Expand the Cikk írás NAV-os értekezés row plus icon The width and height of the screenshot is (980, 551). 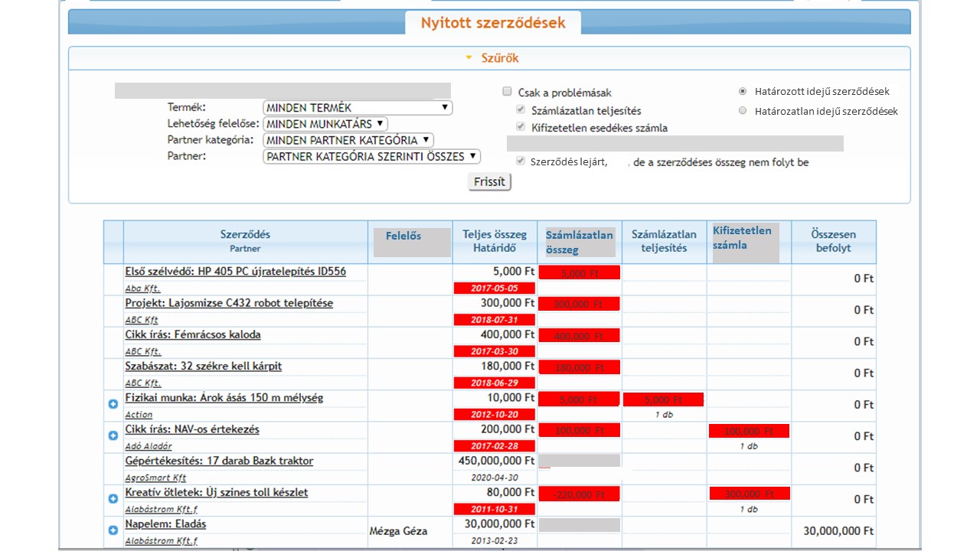113,435
